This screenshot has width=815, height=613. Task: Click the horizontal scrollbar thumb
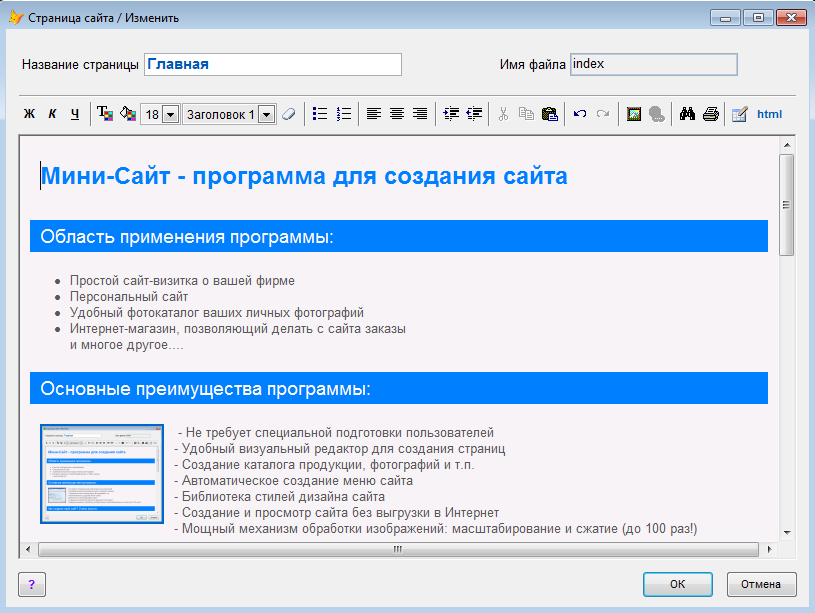coord(398,549)
